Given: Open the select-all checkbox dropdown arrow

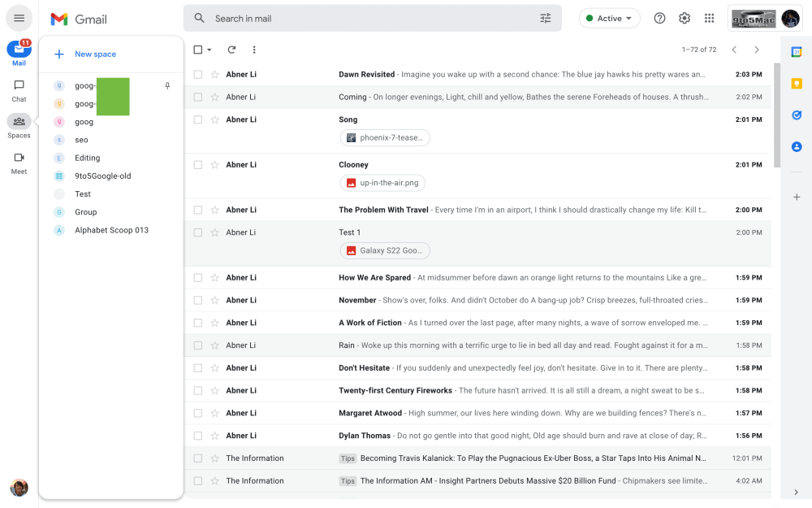Looking at the screenshot, I should pos(209,50).
